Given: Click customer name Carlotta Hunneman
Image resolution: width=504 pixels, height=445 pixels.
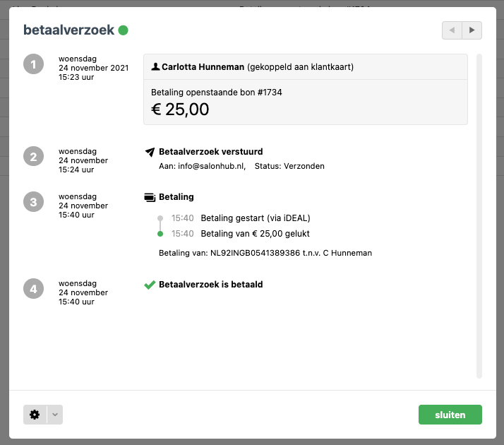Looking at the screenshot, I should (203, 67).
